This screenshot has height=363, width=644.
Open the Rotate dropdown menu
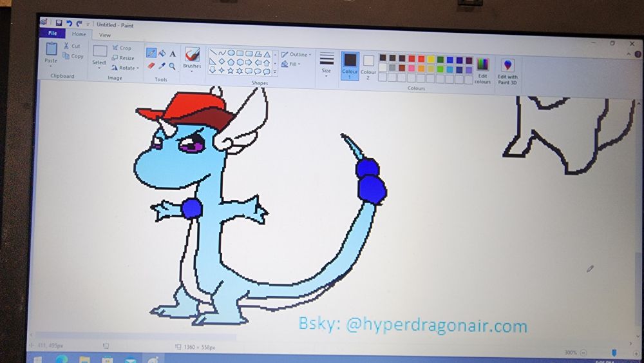tap(126, 68)
